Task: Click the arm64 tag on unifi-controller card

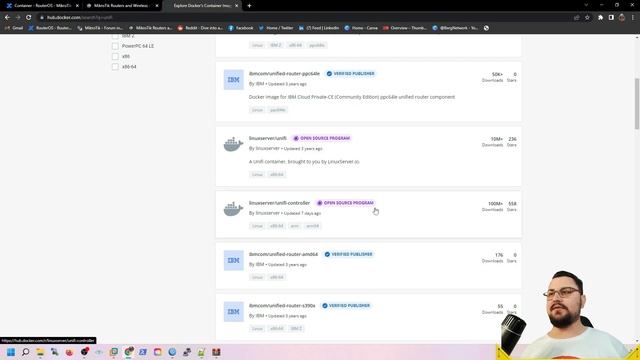Action: [313, 226]
